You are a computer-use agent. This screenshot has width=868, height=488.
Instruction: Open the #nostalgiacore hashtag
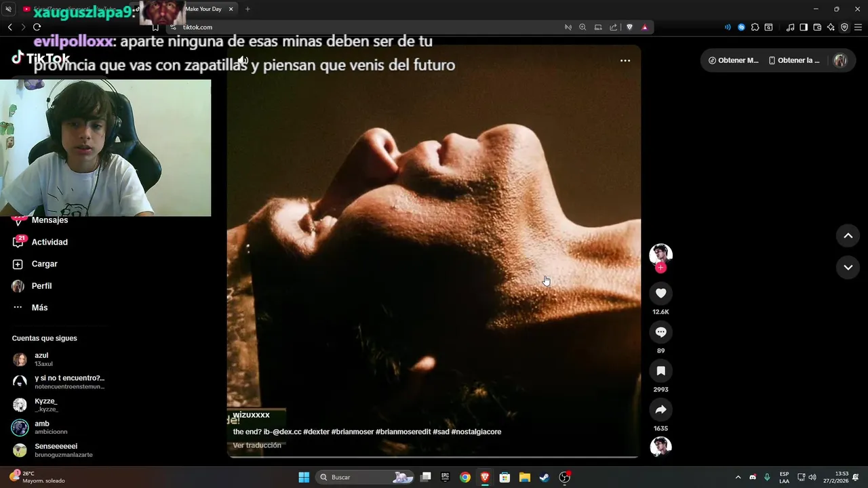tap(476, 432)
